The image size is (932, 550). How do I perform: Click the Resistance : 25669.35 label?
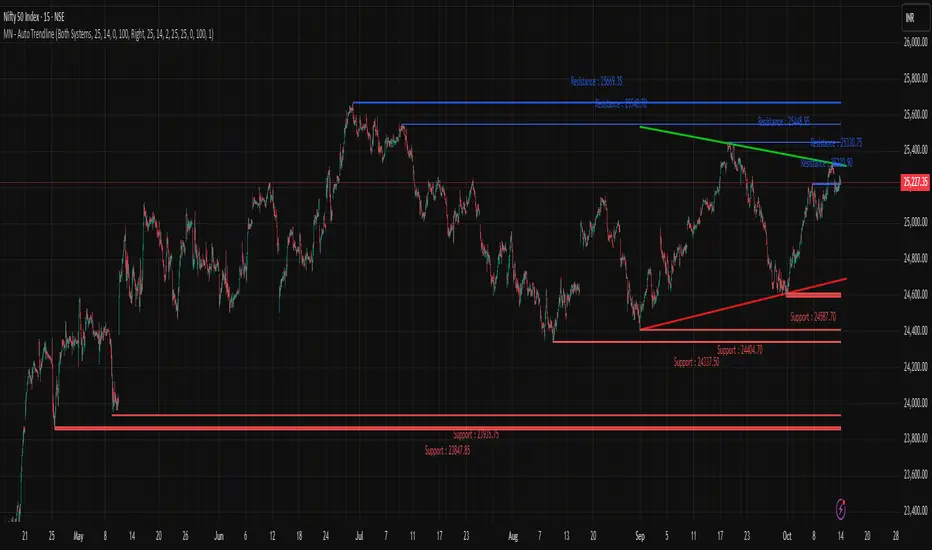(596, 81)
